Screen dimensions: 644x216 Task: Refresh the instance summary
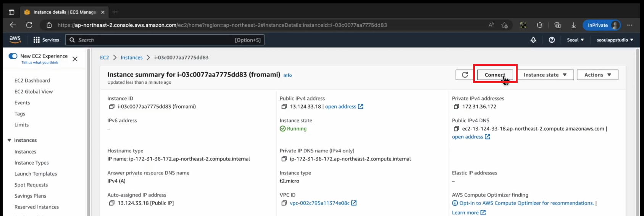pos(465,75)
